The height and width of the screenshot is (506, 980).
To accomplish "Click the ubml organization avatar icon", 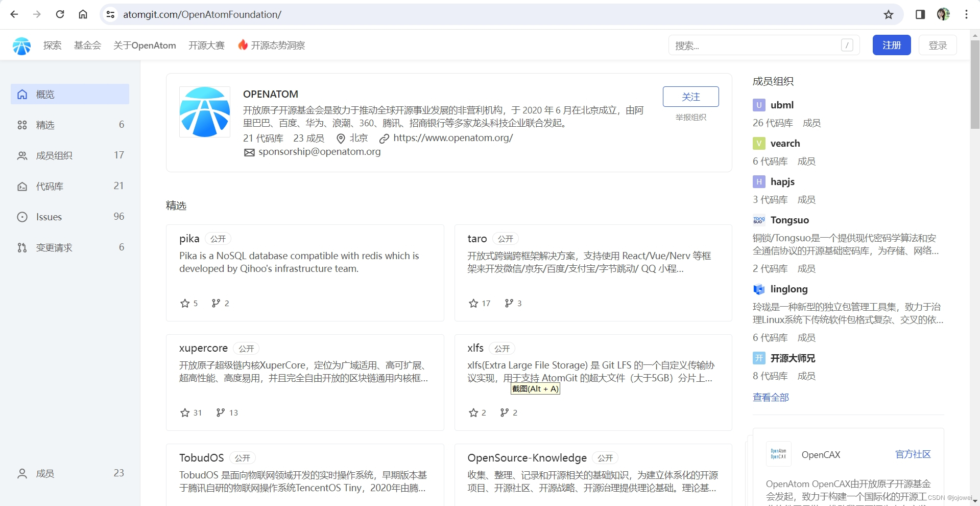I will [759, 105].
